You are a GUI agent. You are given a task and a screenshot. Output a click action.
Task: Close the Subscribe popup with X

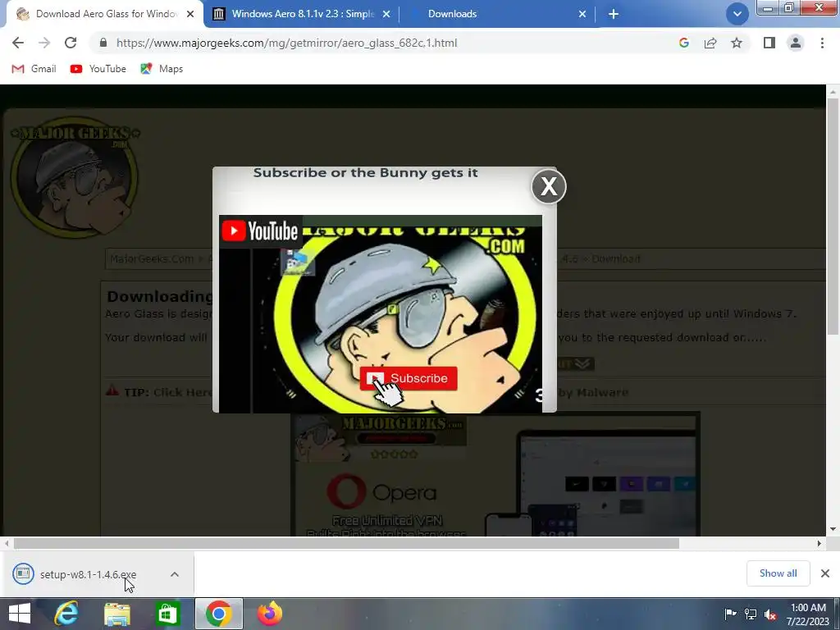[x=549, y=186]
